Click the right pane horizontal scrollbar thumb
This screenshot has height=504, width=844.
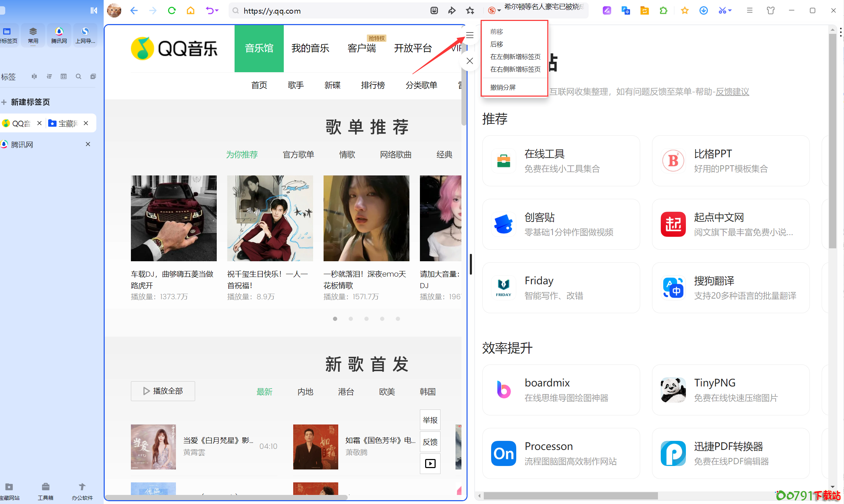click(x=570, y=496)
